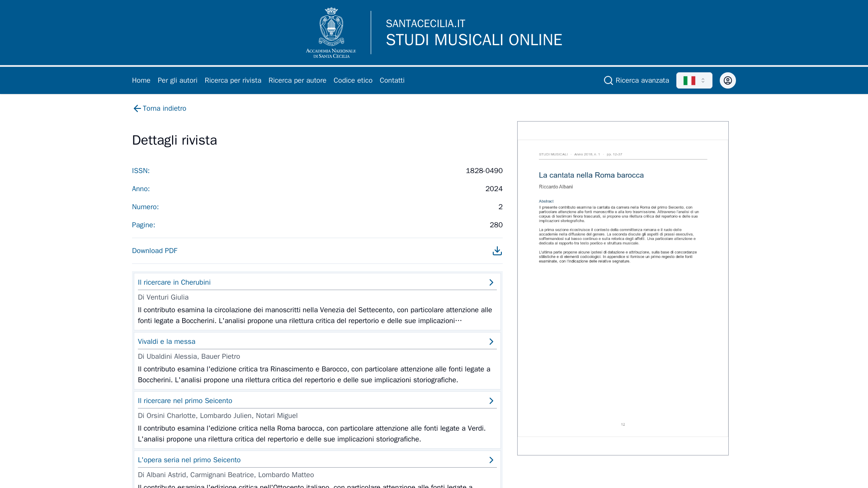
Task: Click authors Di Albani Astrid, Carmignani Beatrice, Lombardo Matteo
Action: pyautogui.click(x=226, y=475)
